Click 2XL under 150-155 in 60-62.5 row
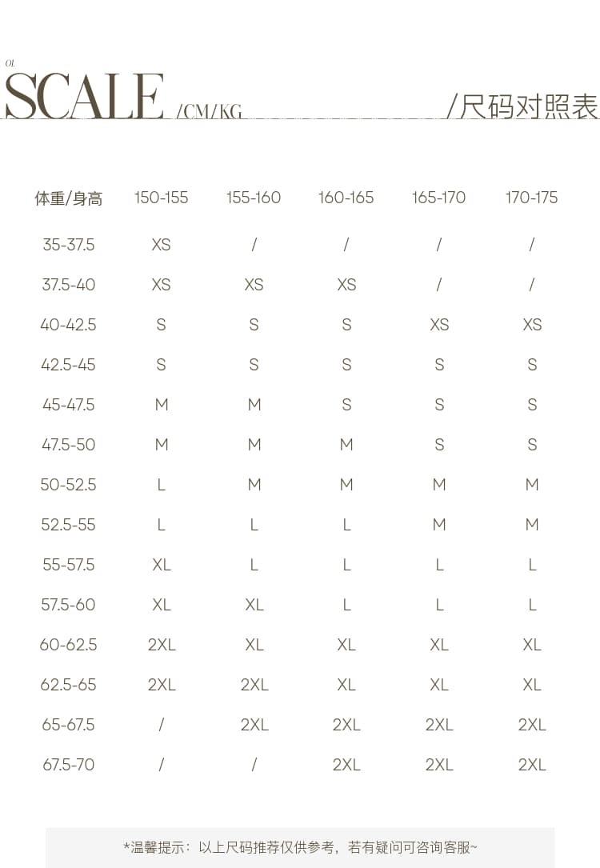This screenshot has width=600, height=868. [162, 645]
